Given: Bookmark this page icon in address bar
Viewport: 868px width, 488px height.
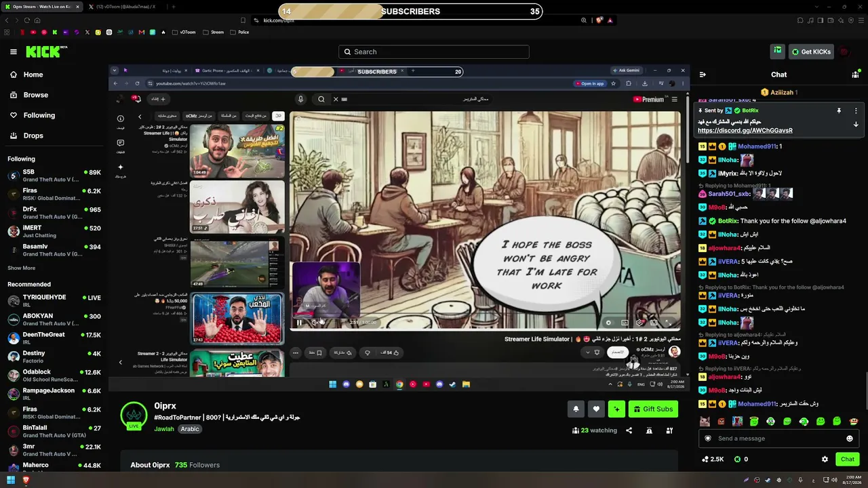Looking at the screenshot, I should click(243, 20).
